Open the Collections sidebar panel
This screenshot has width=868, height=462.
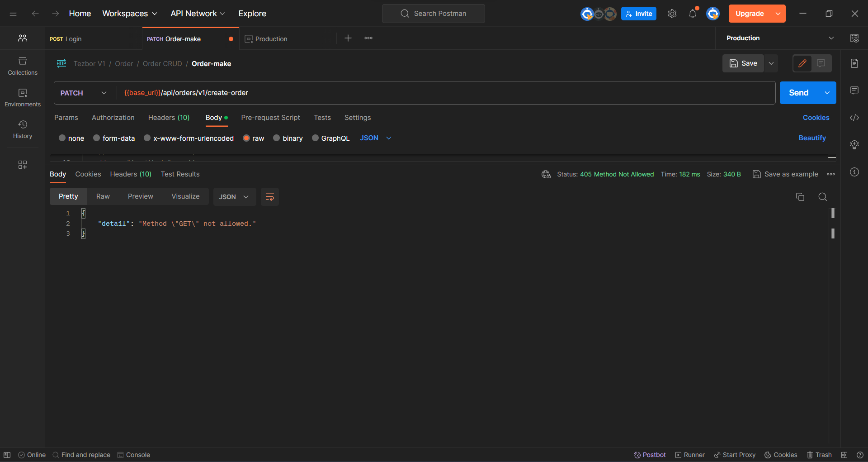coord(22,66)
